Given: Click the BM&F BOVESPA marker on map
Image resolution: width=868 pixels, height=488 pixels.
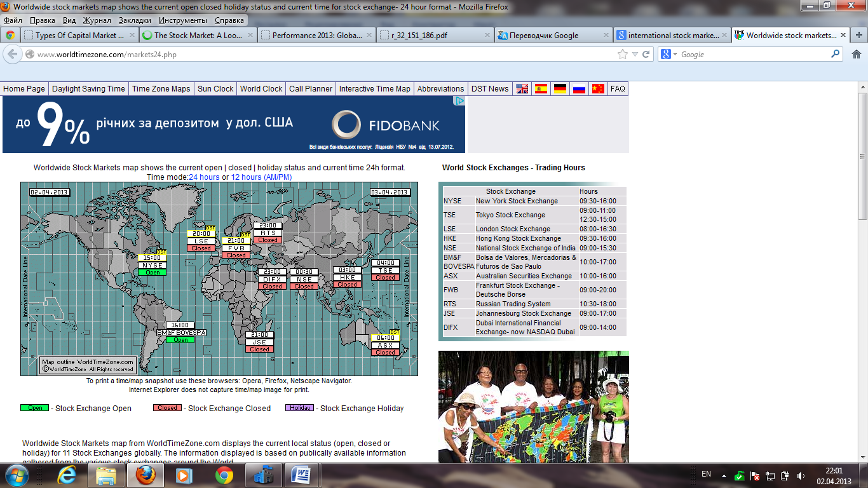Looking at the screenshot, I should point(181,332).
